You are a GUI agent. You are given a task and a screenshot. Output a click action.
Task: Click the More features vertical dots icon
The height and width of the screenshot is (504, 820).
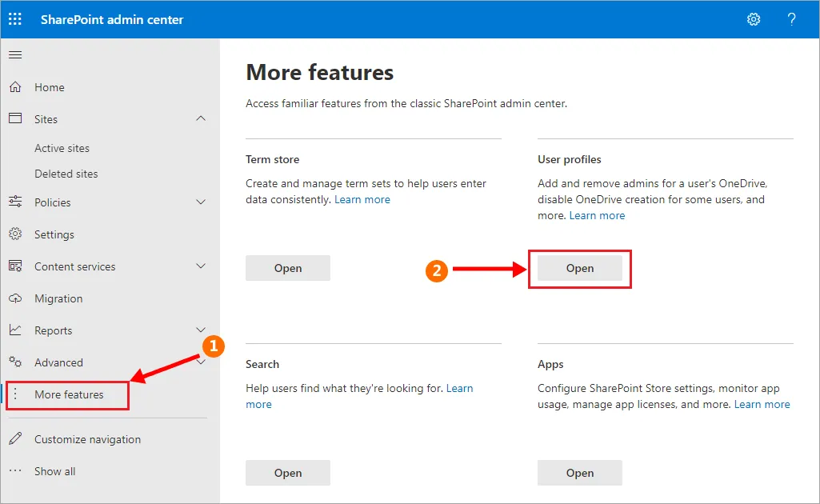[15, 394]
